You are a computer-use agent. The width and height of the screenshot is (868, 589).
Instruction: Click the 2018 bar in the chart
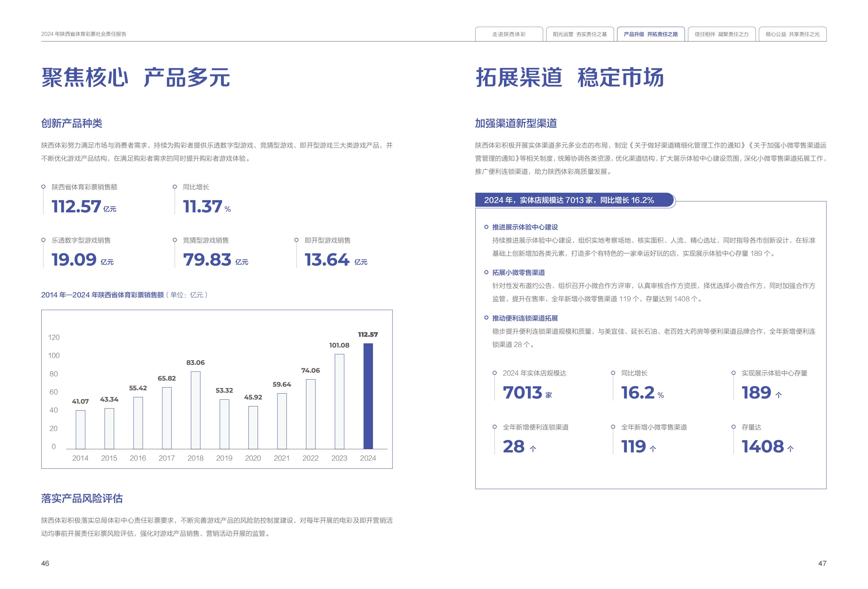pyautogui.click(x=195, y=410)
